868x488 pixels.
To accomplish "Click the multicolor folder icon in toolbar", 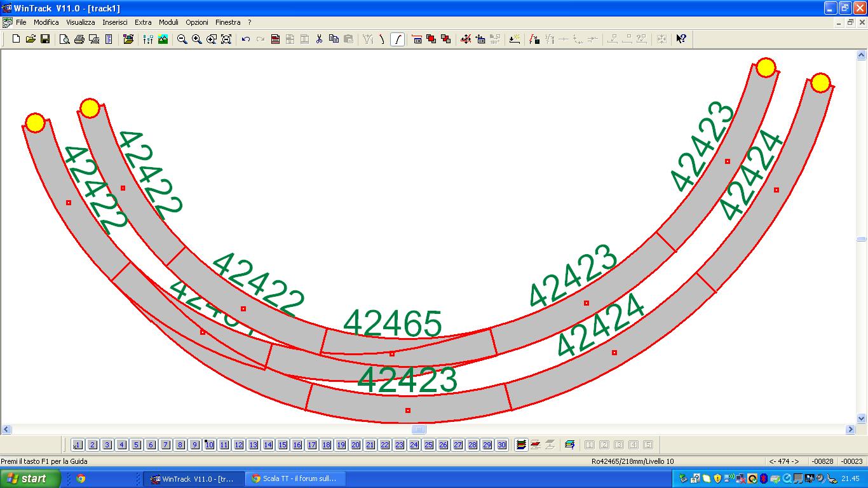I will [x=128, y=39].
